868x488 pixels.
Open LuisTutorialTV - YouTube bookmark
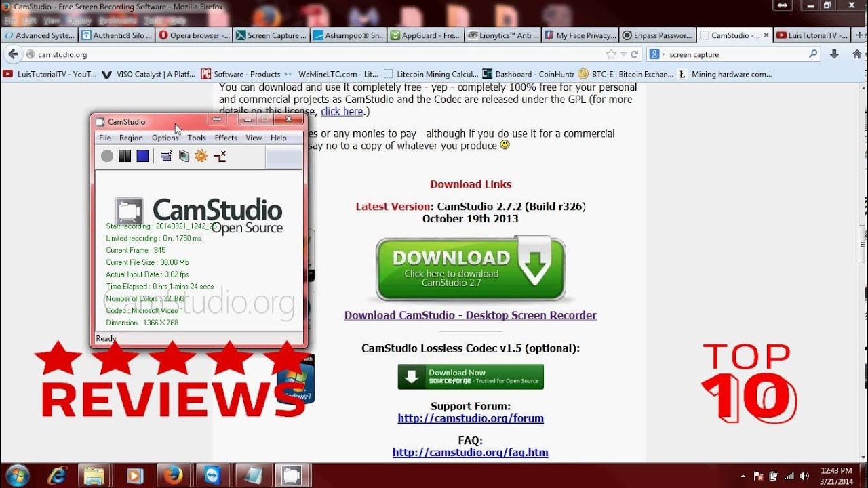click(50, 74)
